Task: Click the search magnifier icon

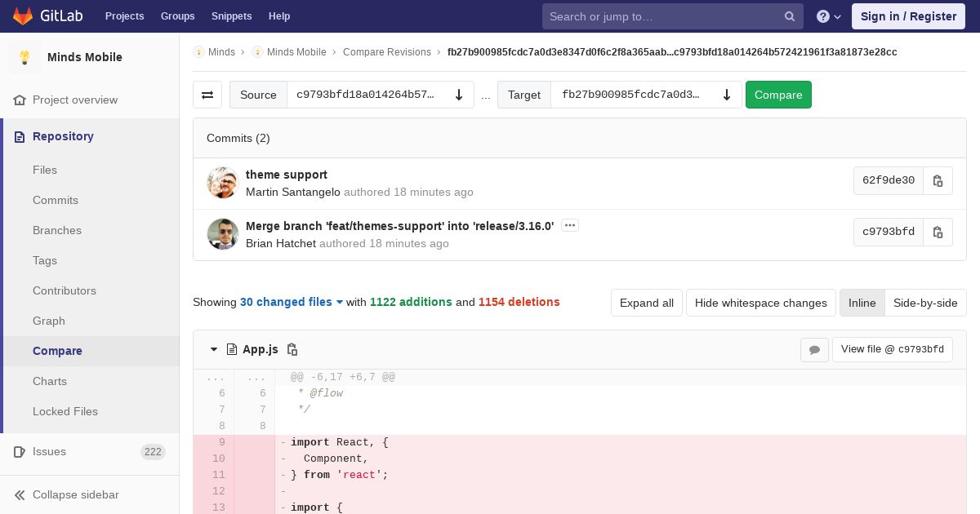Action: 790,16
